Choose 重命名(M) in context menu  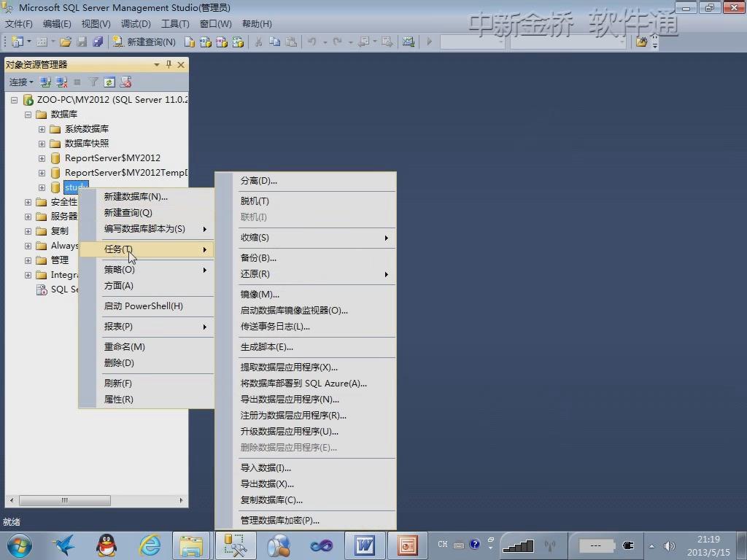pyautogui.click(x=147, y=346)
